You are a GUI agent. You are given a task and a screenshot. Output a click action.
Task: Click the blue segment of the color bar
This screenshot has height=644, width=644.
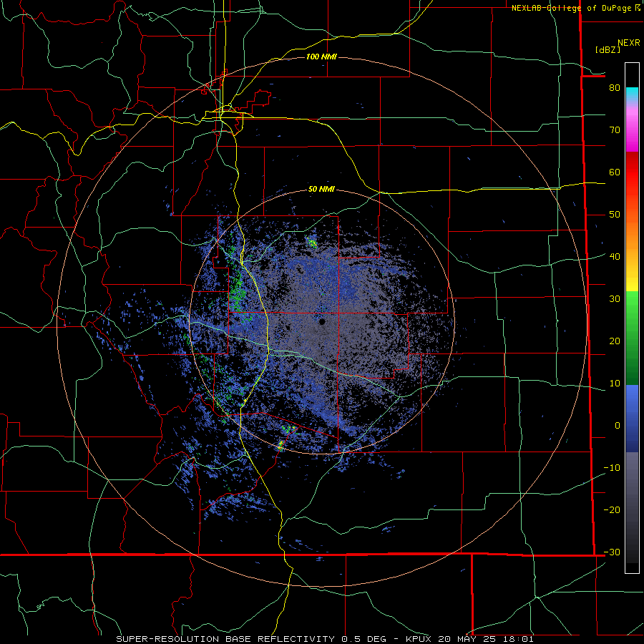tap(632, 419)
